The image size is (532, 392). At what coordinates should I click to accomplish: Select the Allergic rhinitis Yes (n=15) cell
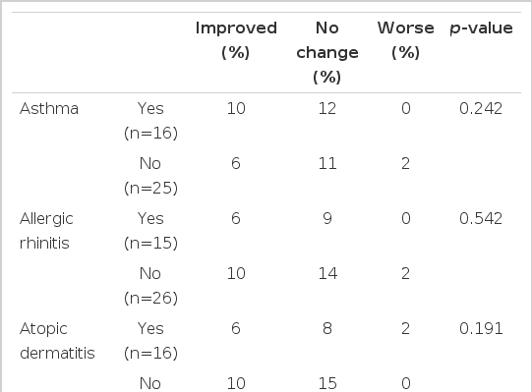tap(150, 231)
